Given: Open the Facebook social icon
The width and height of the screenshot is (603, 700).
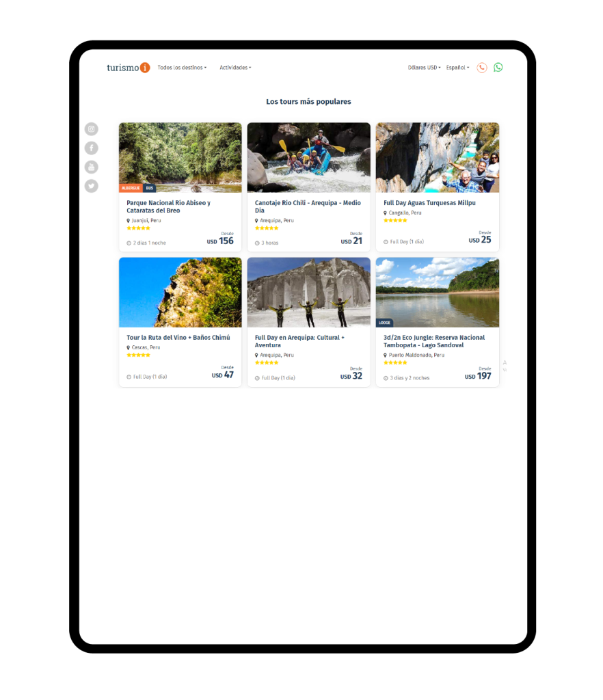Looking at the screenshot, I should (x=91, y=148).
